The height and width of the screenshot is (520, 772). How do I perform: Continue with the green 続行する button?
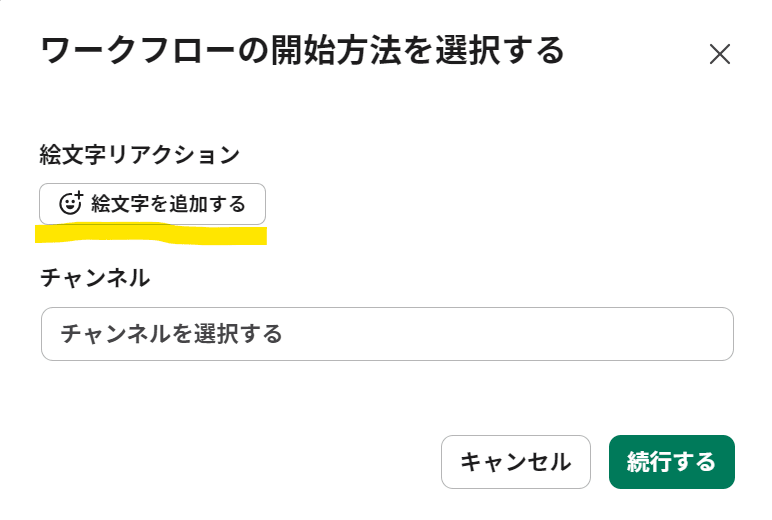672,462
